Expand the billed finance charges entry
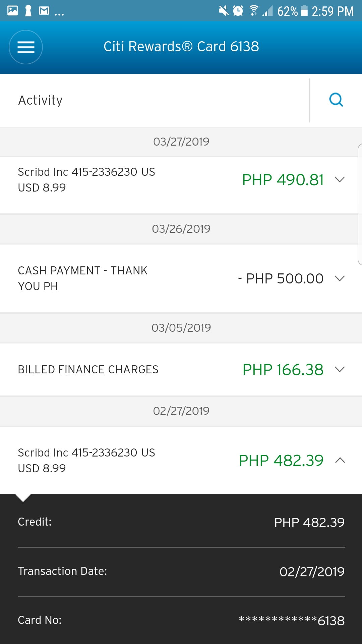The image size is (362, 644). (x=340, y=370)
